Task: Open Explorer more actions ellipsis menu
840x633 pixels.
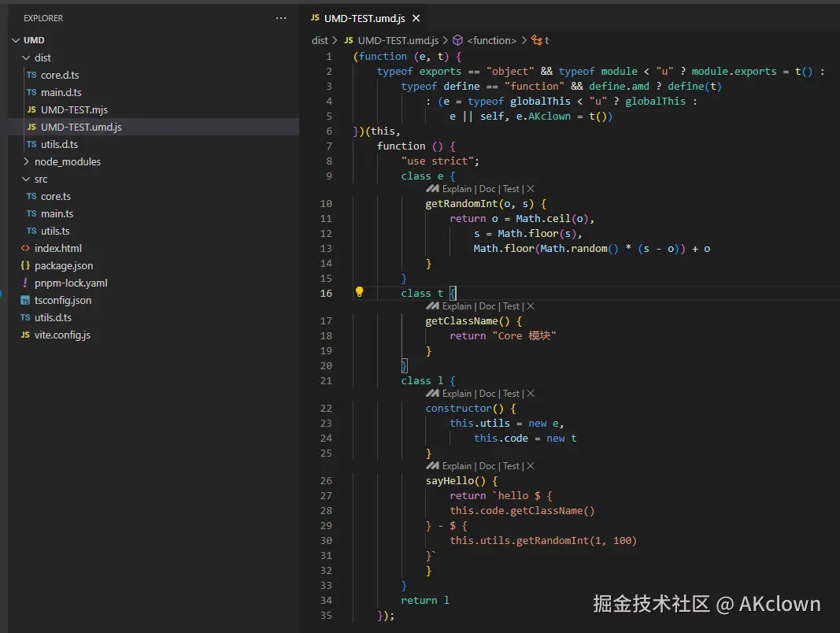Action: click(x=281, y=18)
